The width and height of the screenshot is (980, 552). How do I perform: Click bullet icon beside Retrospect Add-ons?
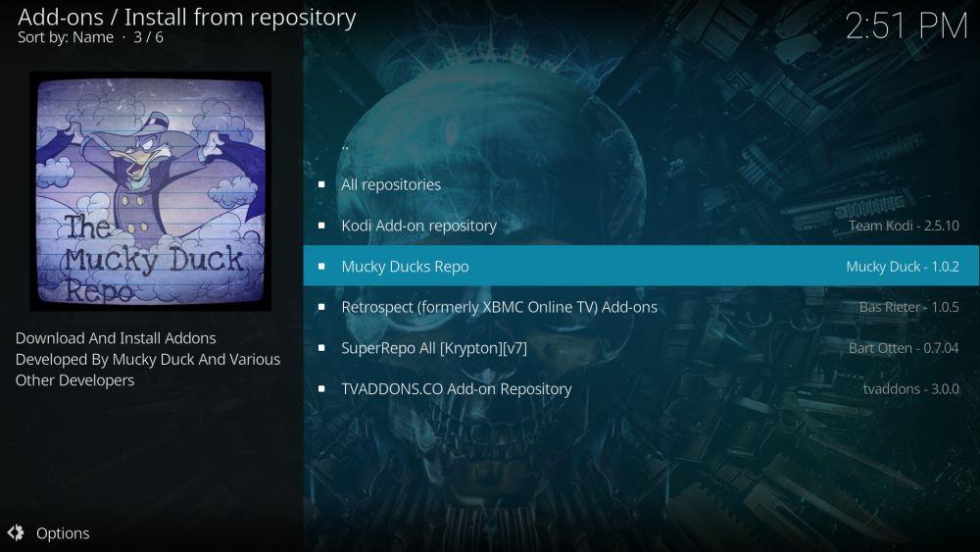pyautogui.click(x=321, y=307)
